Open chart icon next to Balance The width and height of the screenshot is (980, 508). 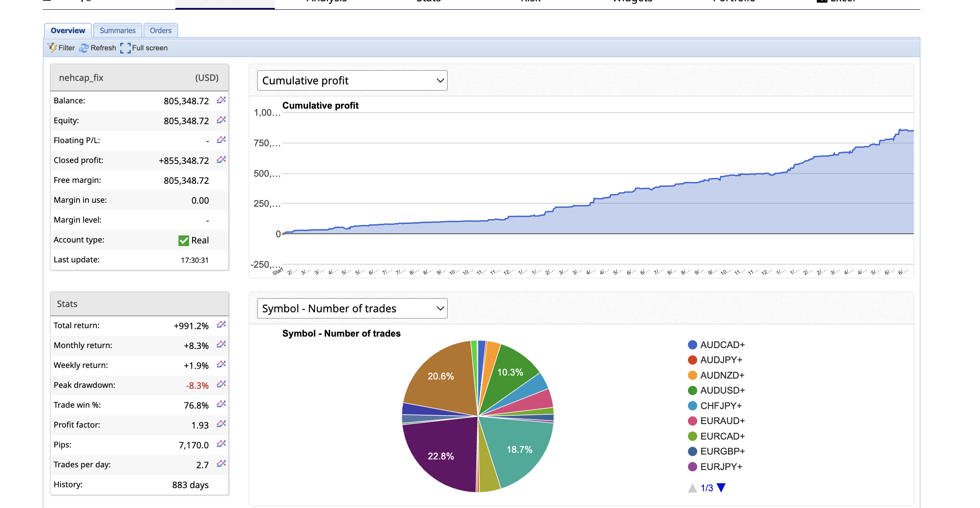pyautogui.click(x=221, y=100)
